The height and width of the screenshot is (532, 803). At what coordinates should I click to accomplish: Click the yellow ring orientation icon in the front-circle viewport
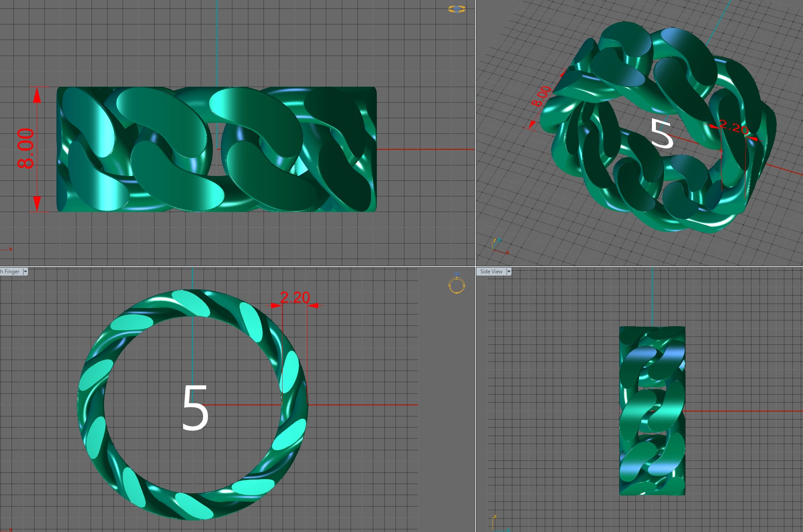456,284
